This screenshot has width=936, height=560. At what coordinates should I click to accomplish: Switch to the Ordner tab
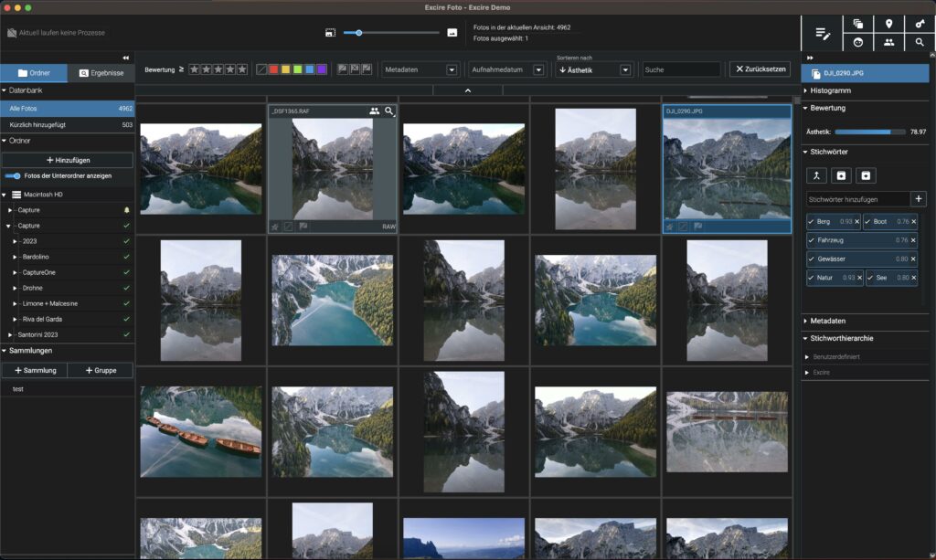pyautogui.click(x=34, y=73)
